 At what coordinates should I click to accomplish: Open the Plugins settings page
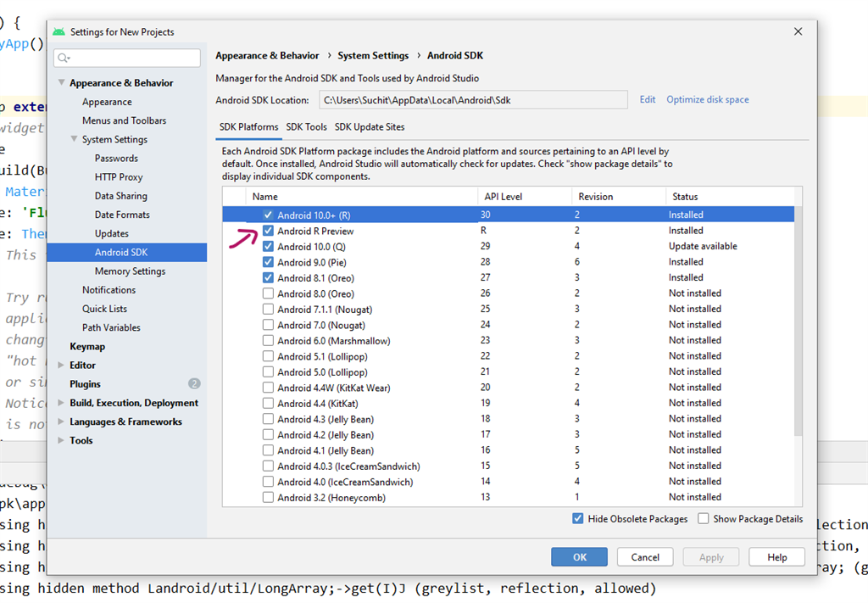[86, 384]
